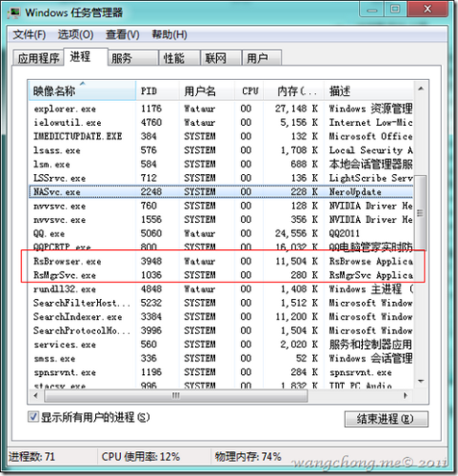Select the RsMgrSvc.exe process
The width and height of the screenshot is (458, 476).
click(221, 275)
